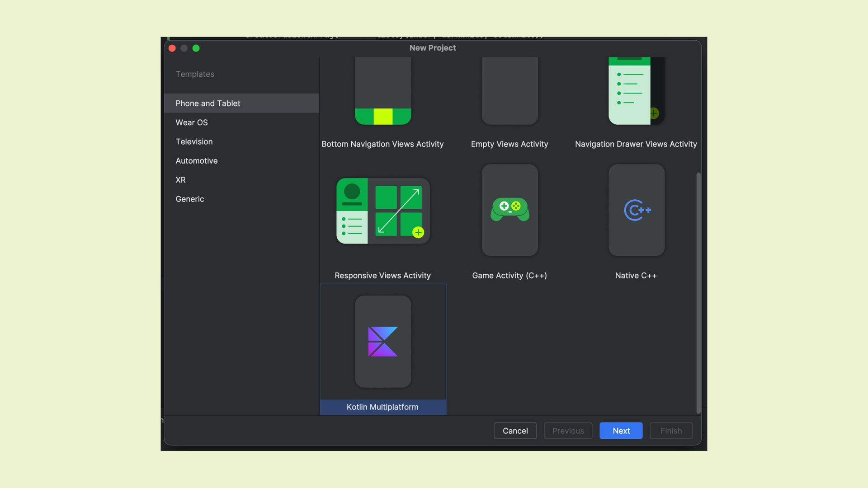The height and width of the screenshot is (488, 868).
Task: Select the Phone and Tablet category
Action: 208,103
